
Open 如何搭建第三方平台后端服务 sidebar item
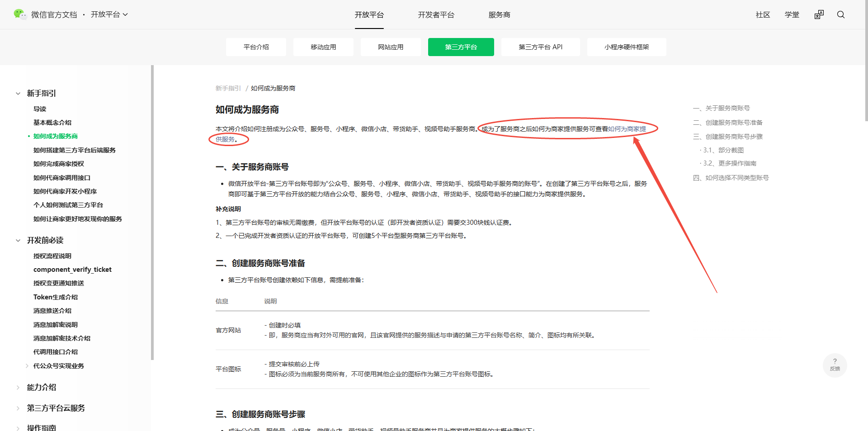(x=75, y=150)
